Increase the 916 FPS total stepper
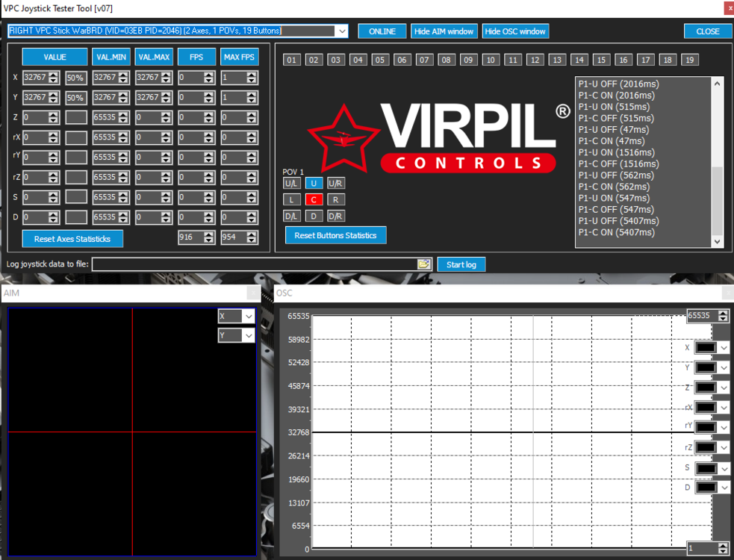 209,234
